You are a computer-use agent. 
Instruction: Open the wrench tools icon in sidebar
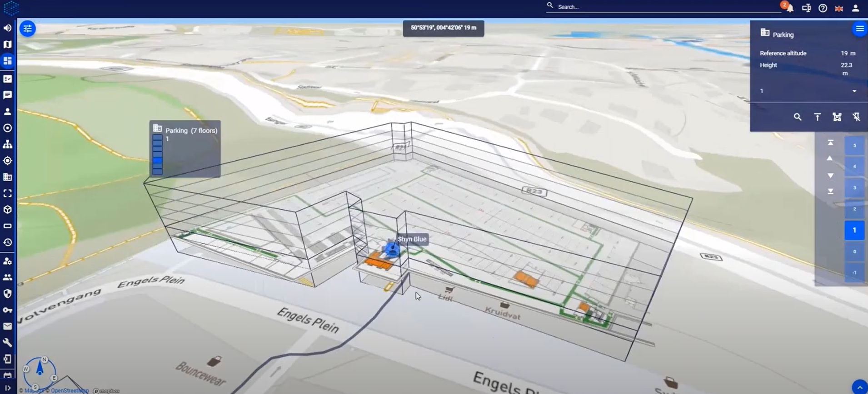8,342
